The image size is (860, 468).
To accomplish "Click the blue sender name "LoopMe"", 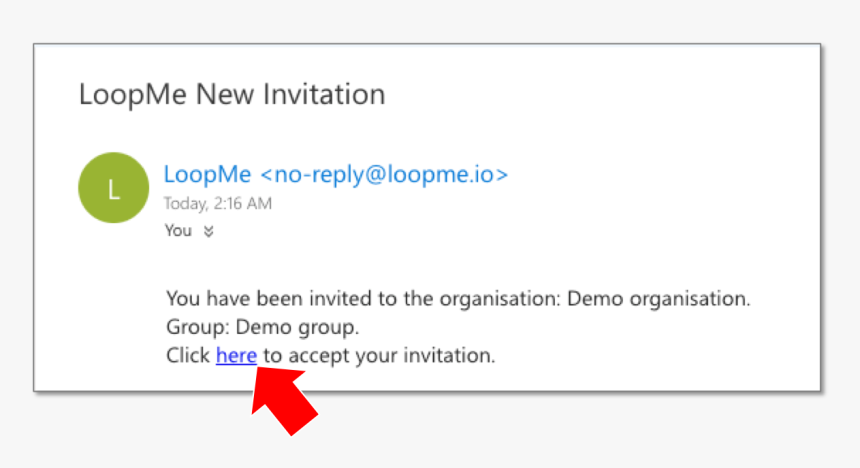I will coord(207,174).
